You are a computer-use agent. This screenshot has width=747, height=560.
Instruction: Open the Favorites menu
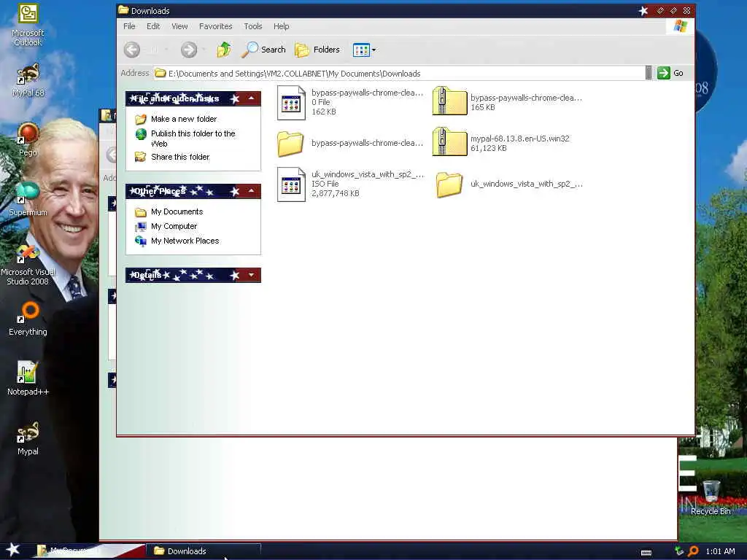pyautogui.click(x=215, y=26)
